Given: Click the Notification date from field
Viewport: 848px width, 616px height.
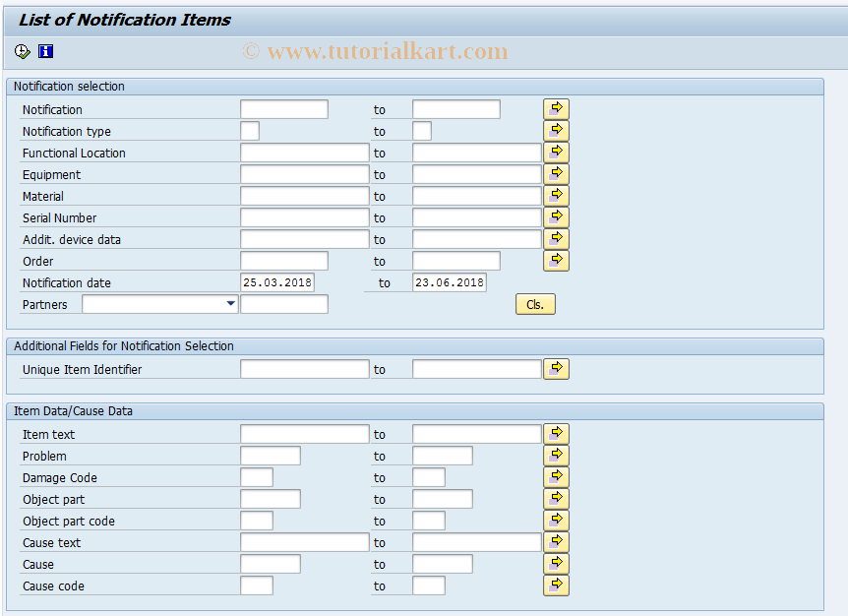Looking at the screenshot, I should (x=278, y=282).
